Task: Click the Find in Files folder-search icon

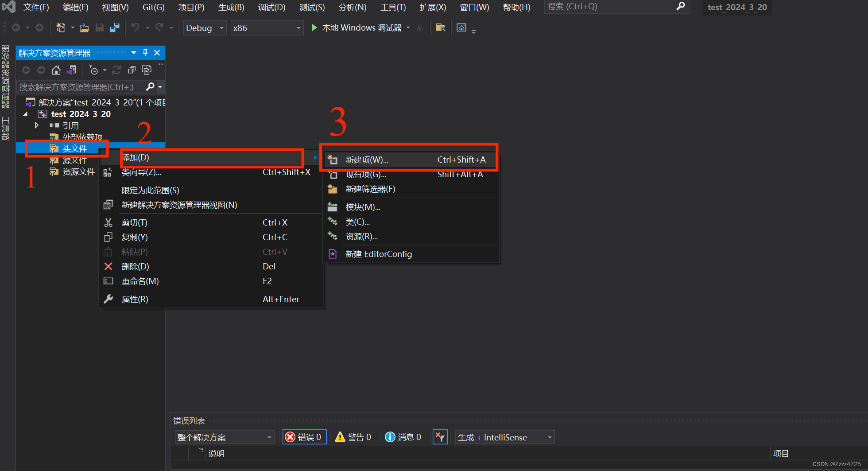Action: pos(440,27)
